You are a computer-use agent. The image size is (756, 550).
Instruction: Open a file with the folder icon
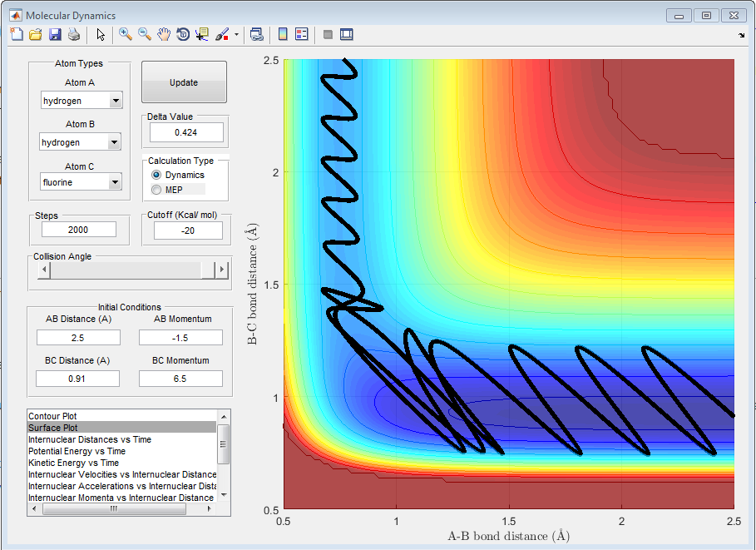[35, 34]
